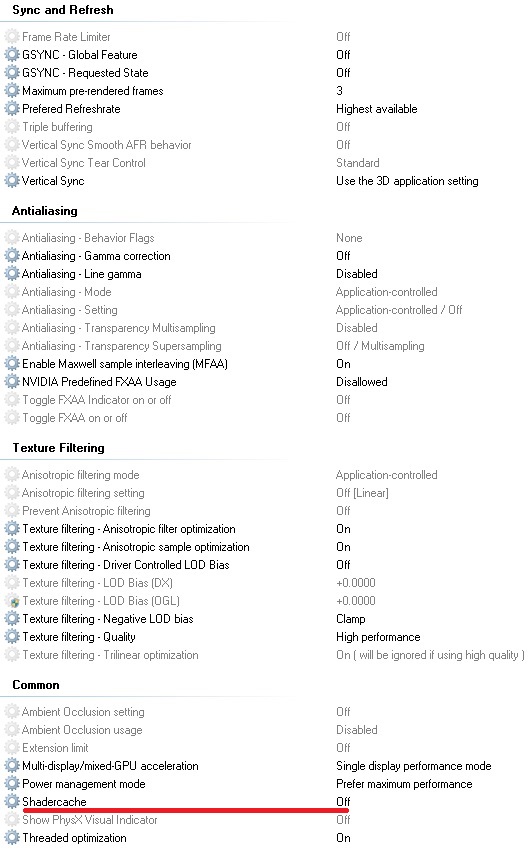This screenshot has width=529, height=855.
Task: Click gear icon next to Threaded optimization
Action: (x=12, y=838)
